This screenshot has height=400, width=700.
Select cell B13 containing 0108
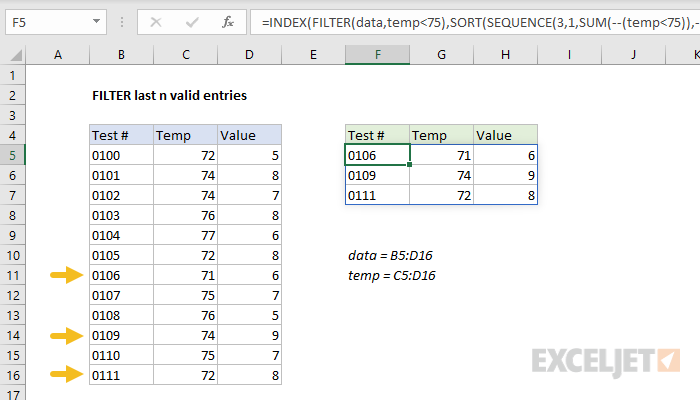pos(121,316)
